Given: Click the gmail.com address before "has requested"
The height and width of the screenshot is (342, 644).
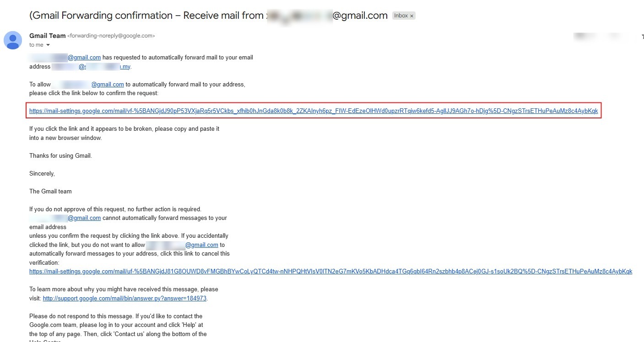Looking at the screenshot, I should click(x=84, y=58).
